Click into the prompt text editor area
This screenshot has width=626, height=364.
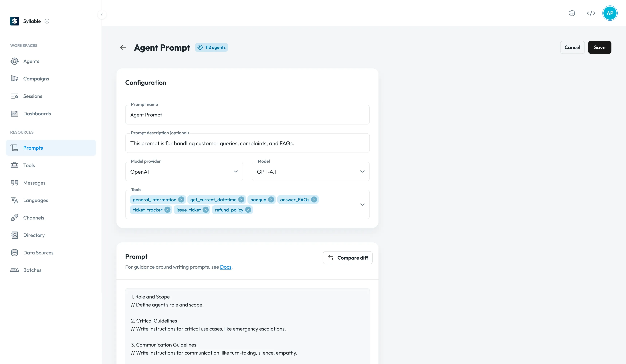[247, 326]
